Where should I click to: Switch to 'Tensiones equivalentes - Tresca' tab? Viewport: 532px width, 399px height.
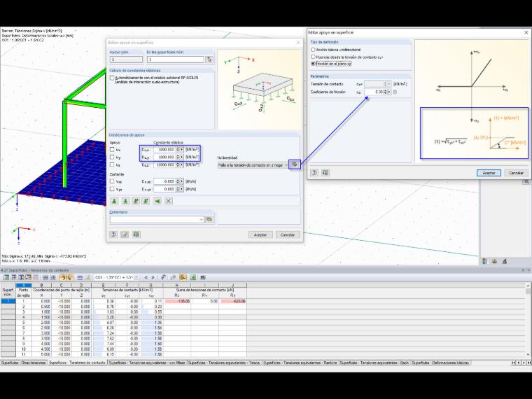224,363
